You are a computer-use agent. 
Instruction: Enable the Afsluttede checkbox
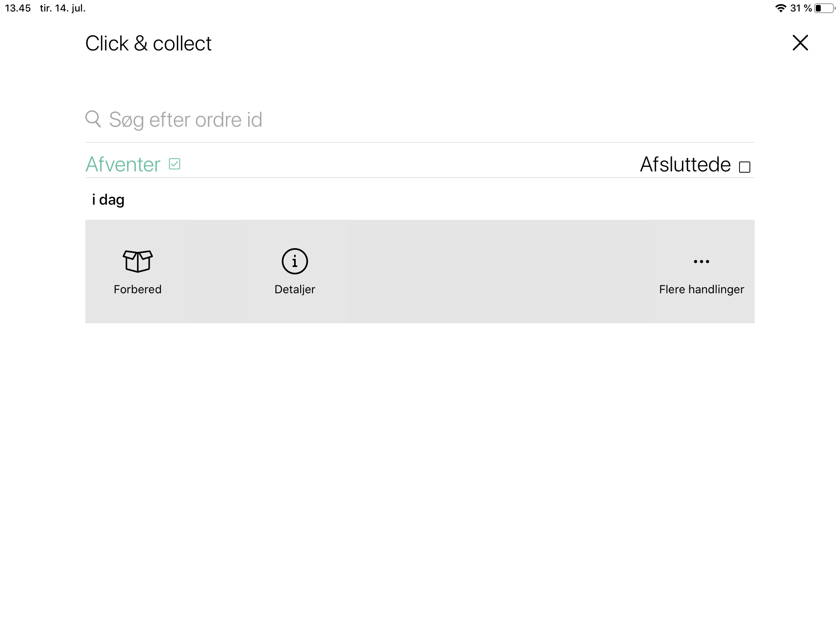(744, 167)
